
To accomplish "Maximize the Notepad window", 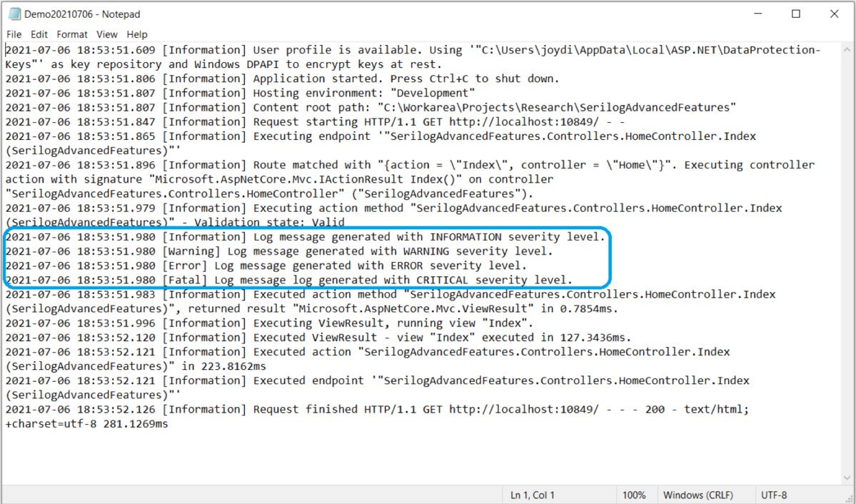I will [x=796, y=14].
